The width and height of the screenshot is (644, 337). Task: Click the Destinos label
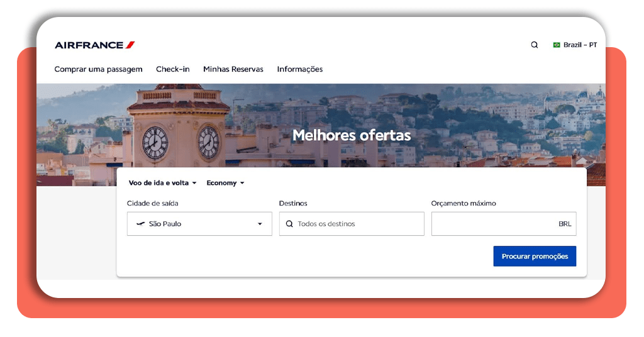pos(293,203)
